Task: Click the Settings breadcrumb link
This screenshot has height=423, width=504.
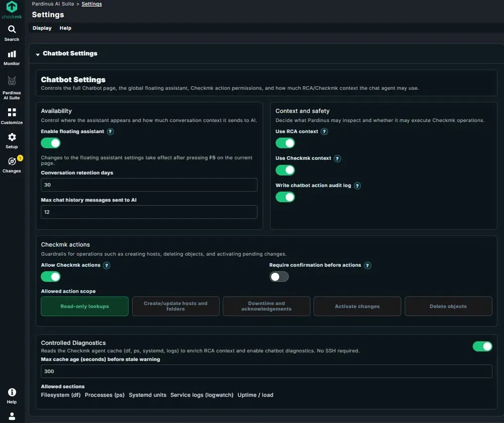Action: [x=92, y=4]
